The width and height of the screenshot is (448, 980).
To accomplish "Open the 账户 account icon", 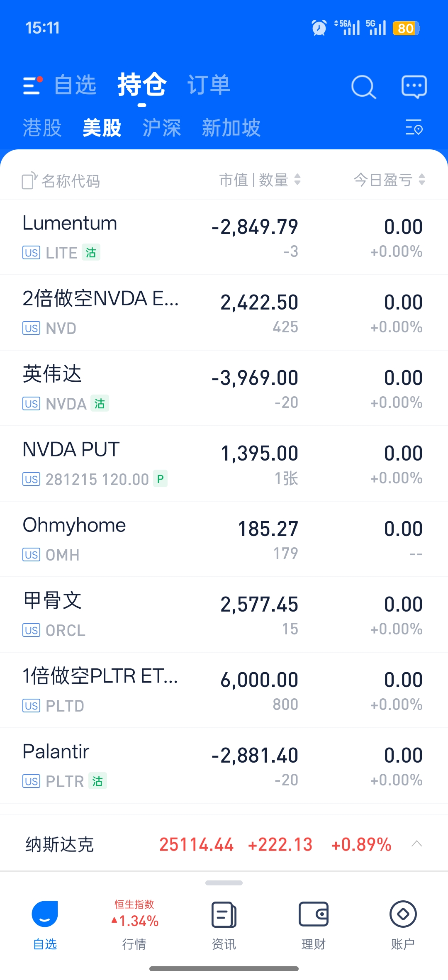I will pyautogui.click(x=403, y=914).
